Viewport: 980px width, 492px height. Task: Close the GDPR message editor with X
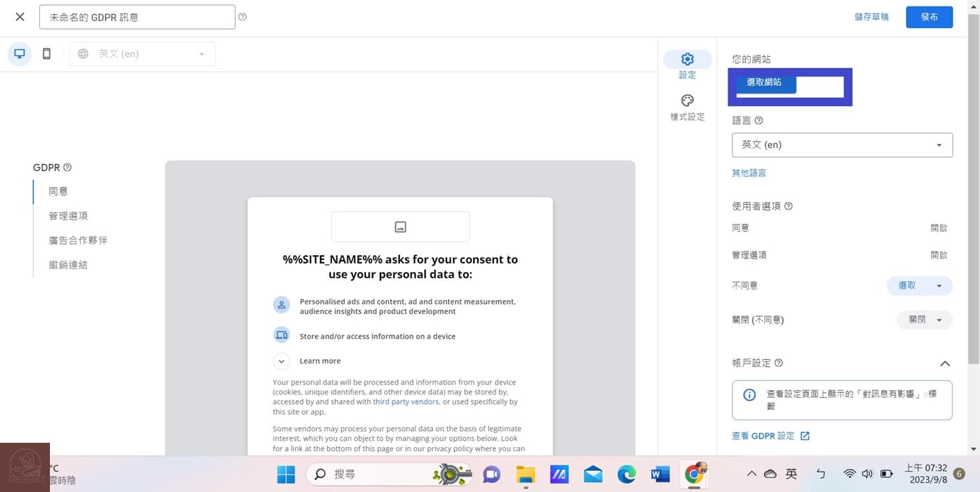(20, 17)
